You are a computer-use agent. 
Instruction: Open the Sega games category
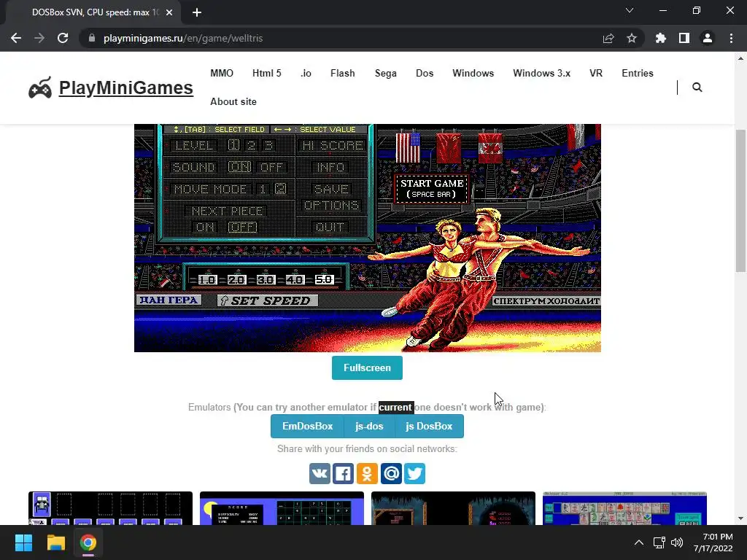385,73
